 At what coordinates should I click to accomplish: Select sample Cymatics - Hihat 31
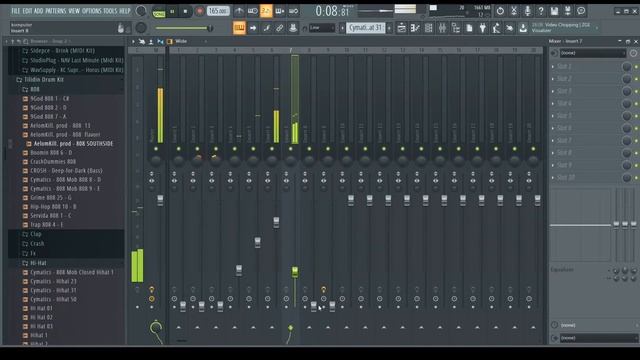[x=53, y=290]
